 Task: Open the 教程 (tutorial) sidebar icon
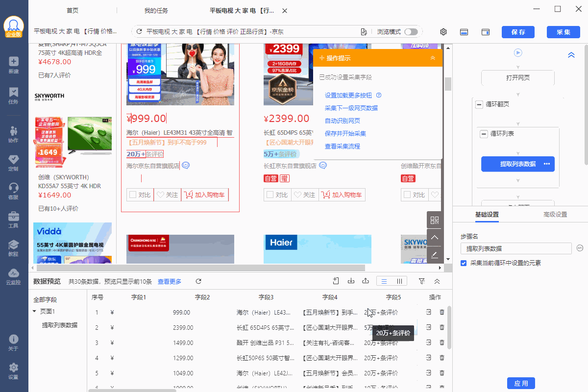[x=14, y=247]
